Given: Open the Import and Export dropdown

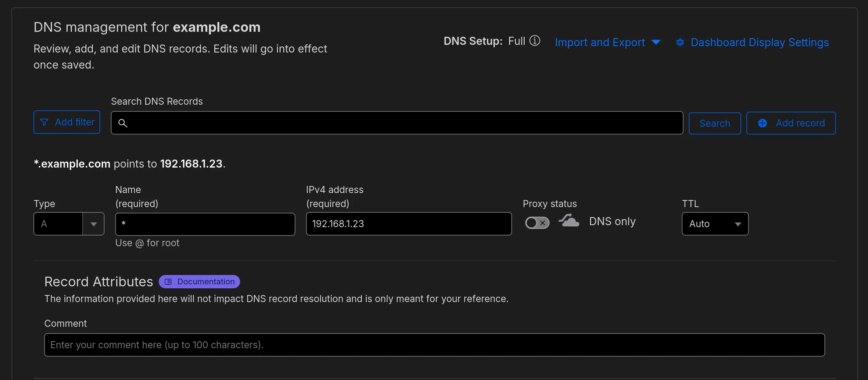Looking at the screenshot, I should [x=607, y=42].
